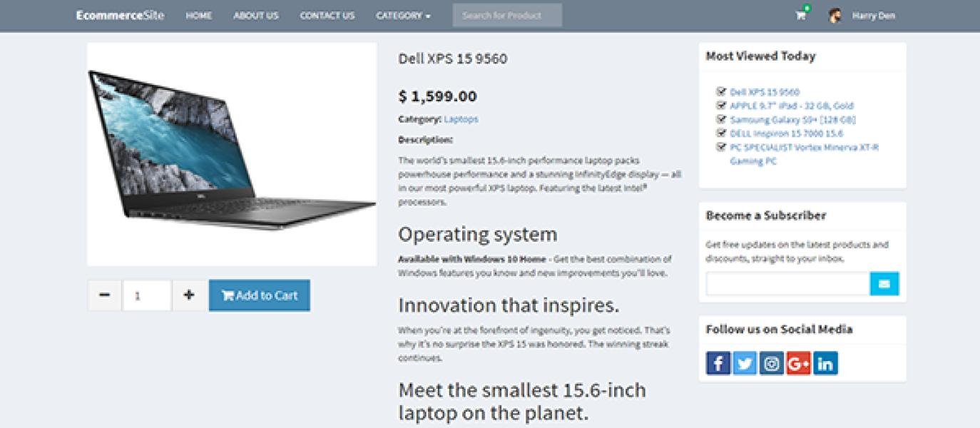Click the LinkedIn social media icon

[825, 362]
